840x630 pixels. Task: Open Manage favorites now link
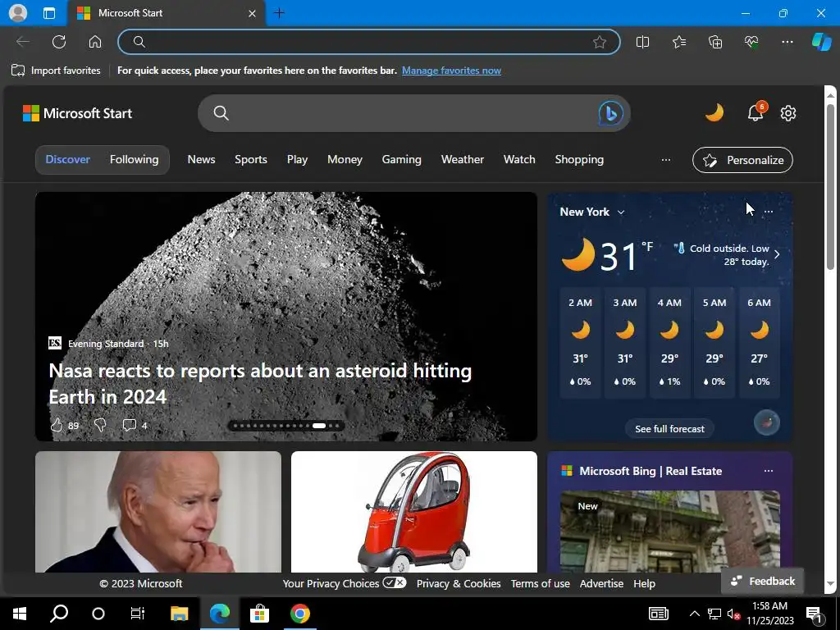(x=451, y=71)
